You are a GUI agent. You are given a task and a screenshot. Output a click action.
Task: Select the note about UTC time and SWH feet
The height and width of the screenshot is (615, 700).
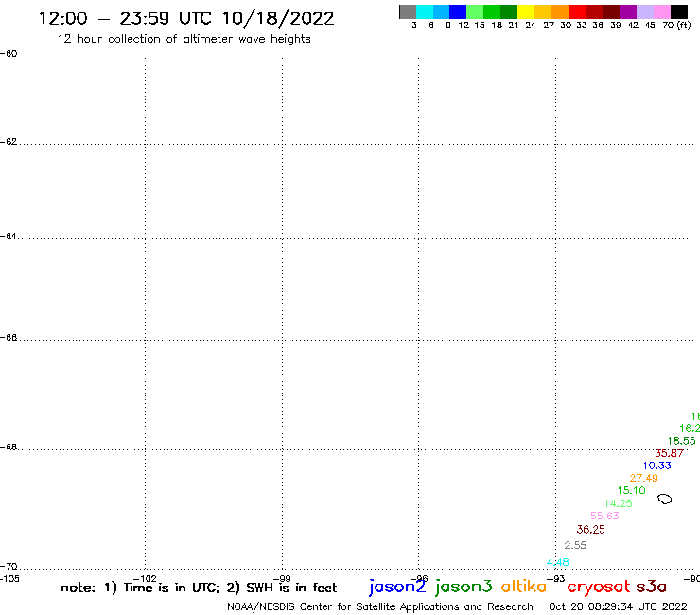tap(199, 588)
